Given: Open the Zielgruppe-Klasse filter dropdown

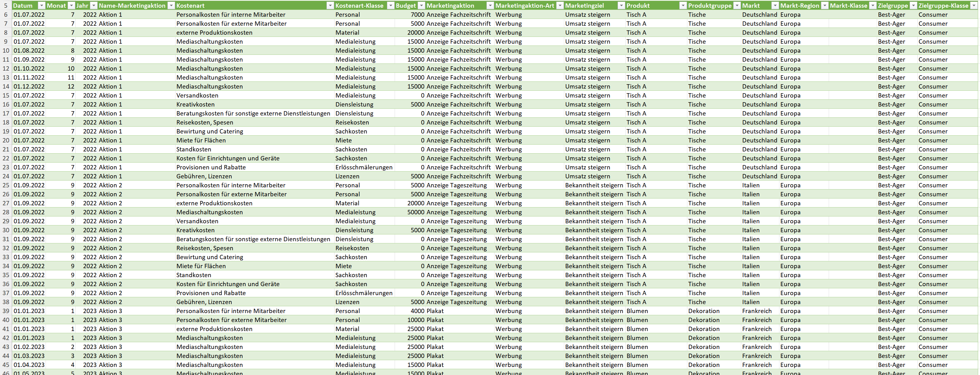Looking at the screenshot, I should click(973, 6).
